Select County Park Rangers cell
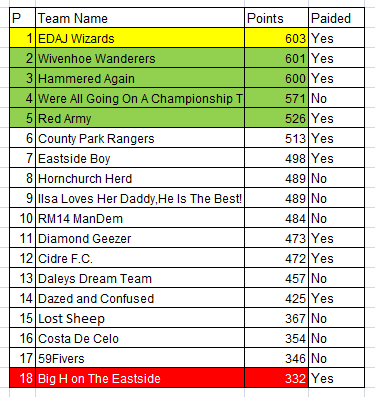Image resolution: width=375 pixels, height=397 pixels. (140, 138)
